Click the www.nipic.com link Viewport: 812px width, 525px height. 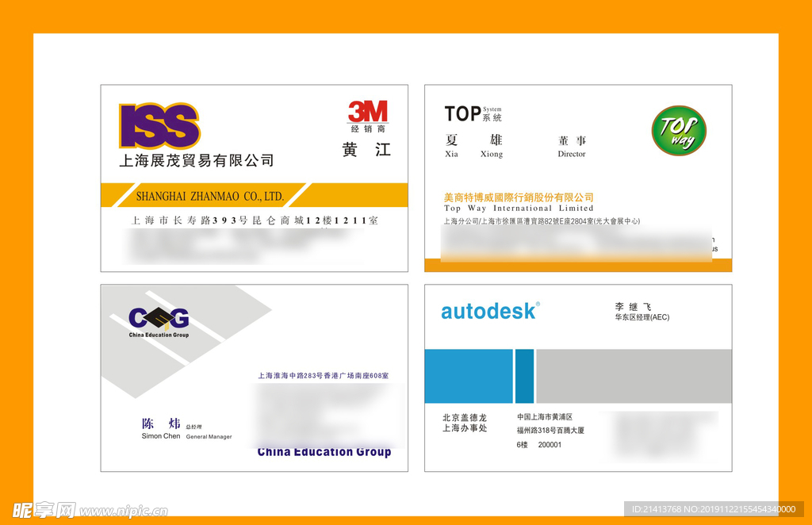124,512
